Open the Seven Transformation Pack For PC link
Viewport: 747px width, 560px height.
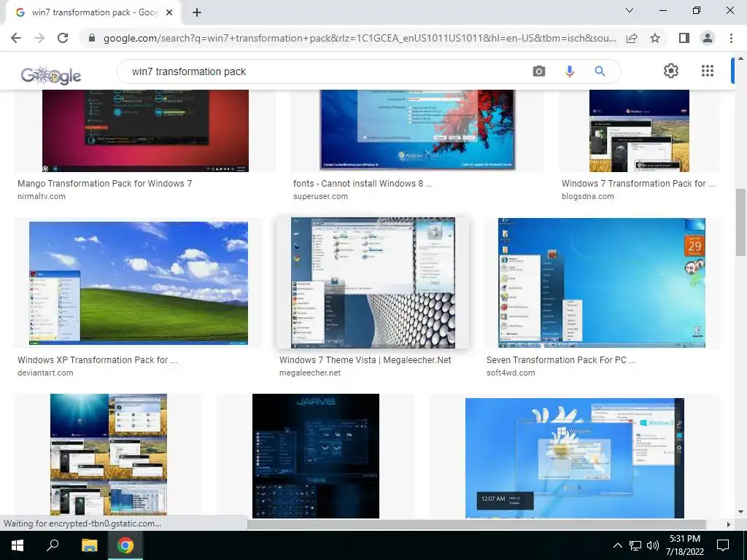(561, 360)
